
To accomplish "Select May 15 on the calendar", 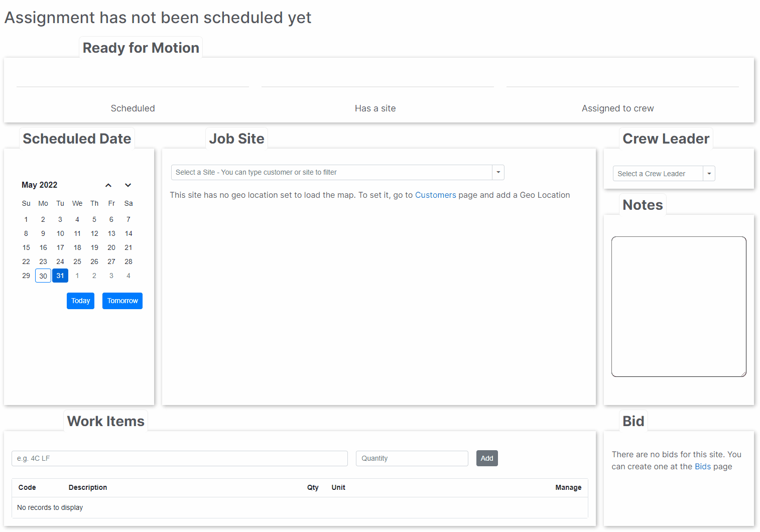I will [x=26, y=247].
